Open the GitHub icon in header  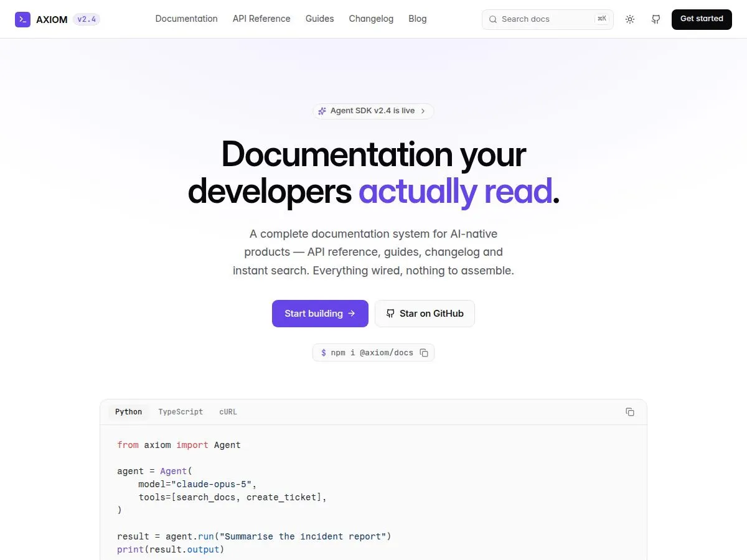point(656,19)
